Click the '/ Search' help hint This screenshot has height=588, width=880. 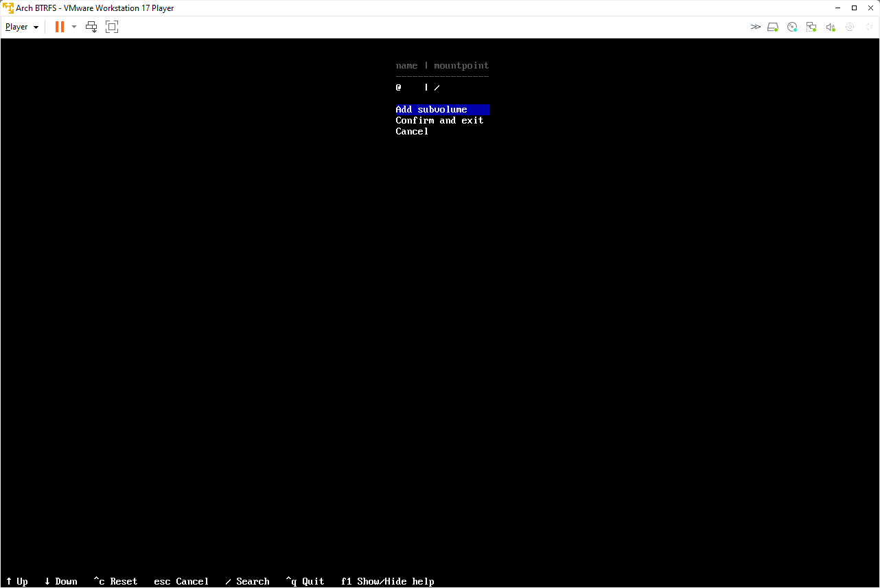247,581
